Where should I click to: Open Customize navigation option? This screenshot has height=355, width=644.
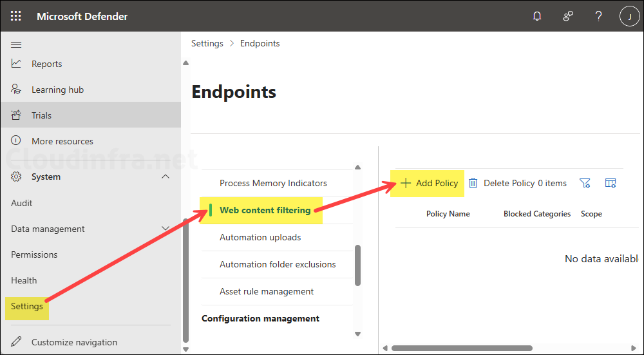(x=74, y=342)
